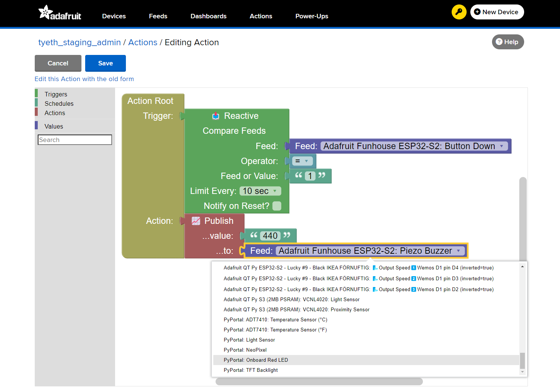560x392 pixels.
Task: Toggle the Notify on Reset checkbox
Action: (277, 206)
